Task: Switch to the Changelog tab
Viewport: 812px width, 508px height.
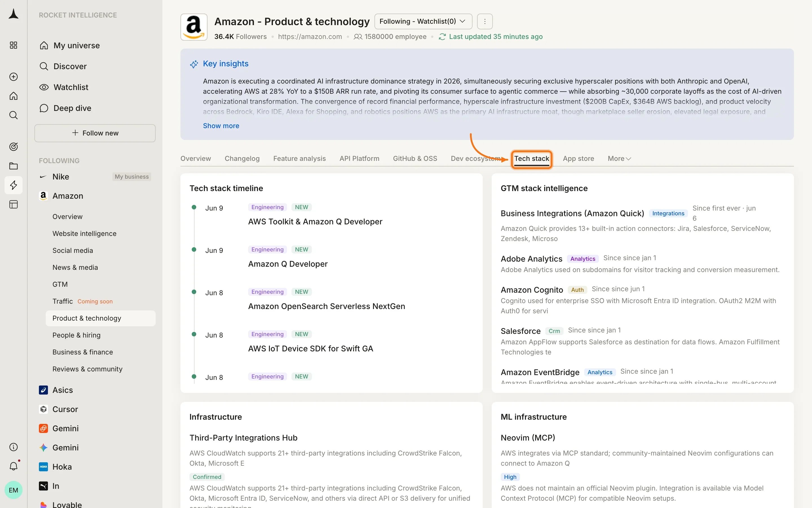Action: coord(242,159)
